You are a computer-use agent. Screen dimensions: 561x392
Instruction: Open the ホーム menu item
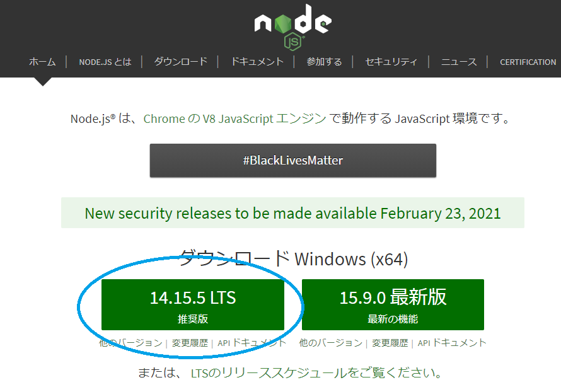(x=42, y=62)
